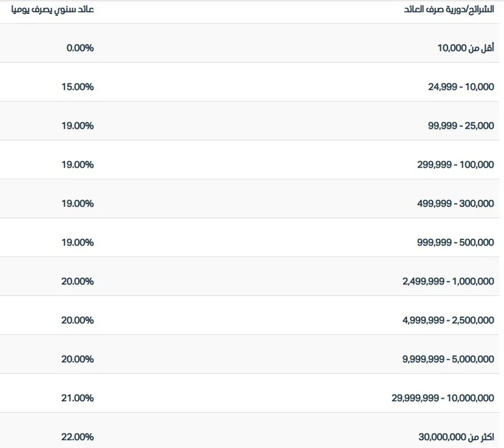Select the '4,999,999 - 2,500,000' tier cell
Screen dimensions: 504x448
click(x=448, y=320)
